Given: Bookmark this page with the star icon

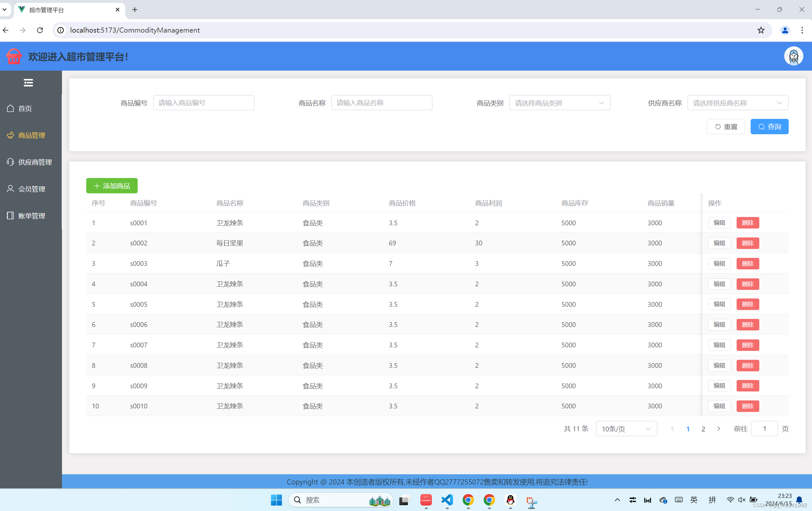Looking at the screenshot, I should pyautogui.click(x=761, y=30).
